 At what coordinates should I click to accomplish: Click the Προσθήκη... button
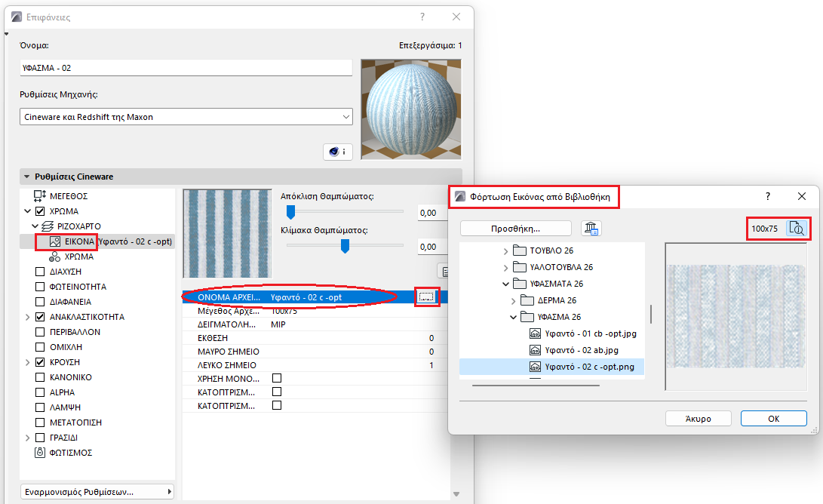tap(515, 229)
